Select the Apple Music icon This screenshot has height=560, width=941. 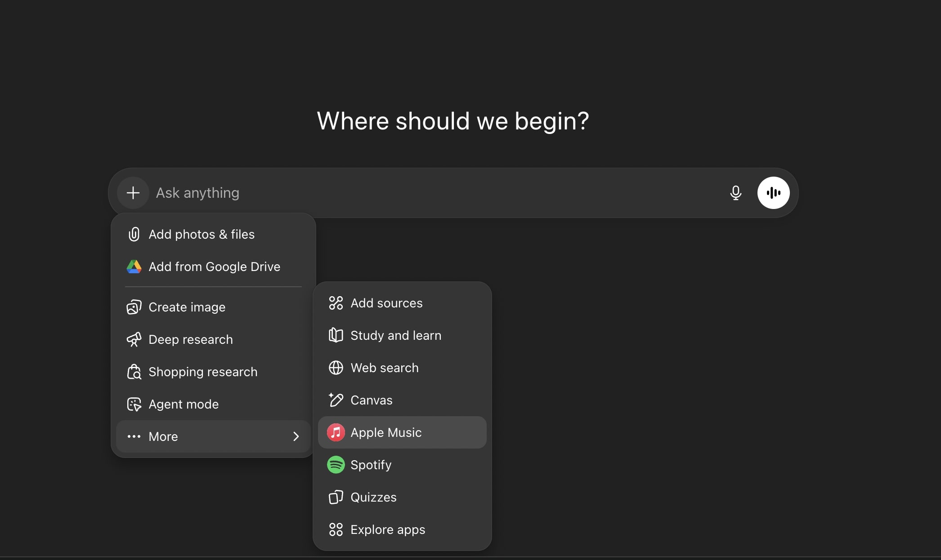(336, 432)
